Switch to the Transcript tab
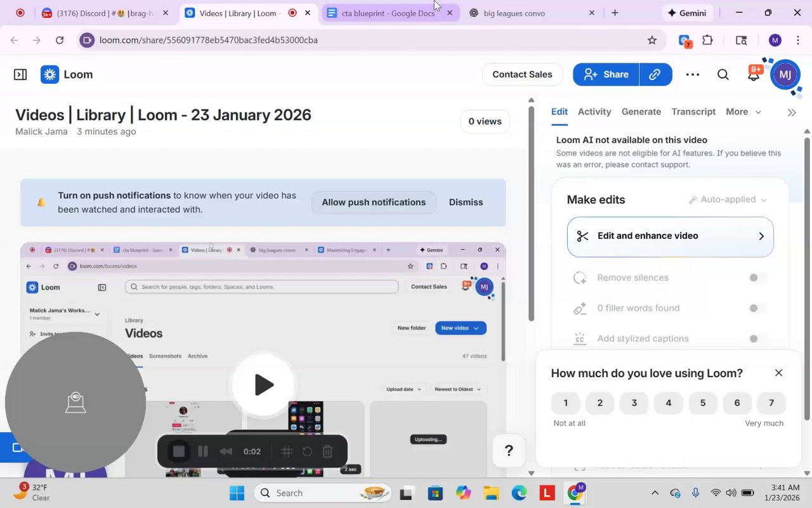812x508 pixels. pos(693,112)
